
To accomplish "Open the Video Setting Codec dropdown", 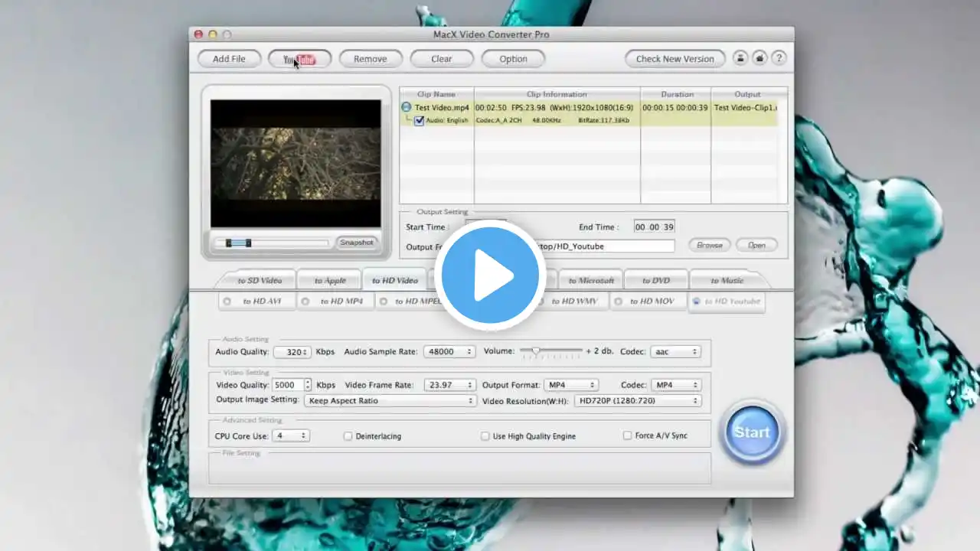I will (675, 385).
